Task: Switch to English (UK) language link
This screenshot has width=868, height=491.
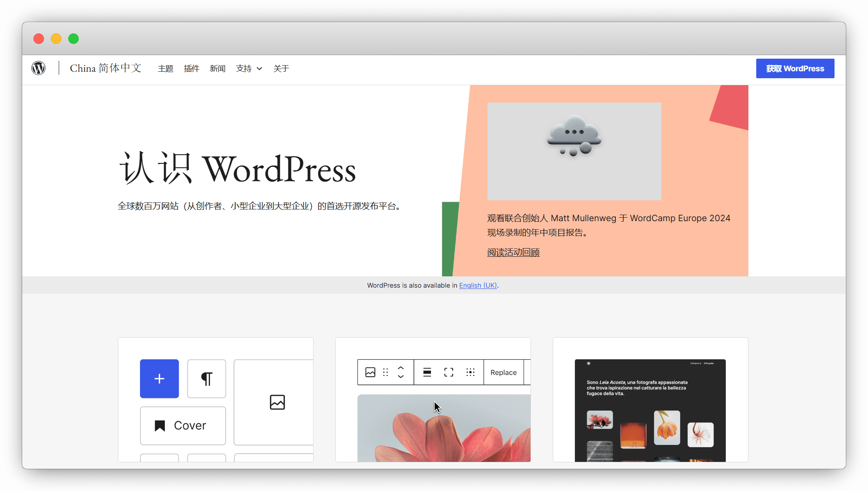Action: coord(478,285)
